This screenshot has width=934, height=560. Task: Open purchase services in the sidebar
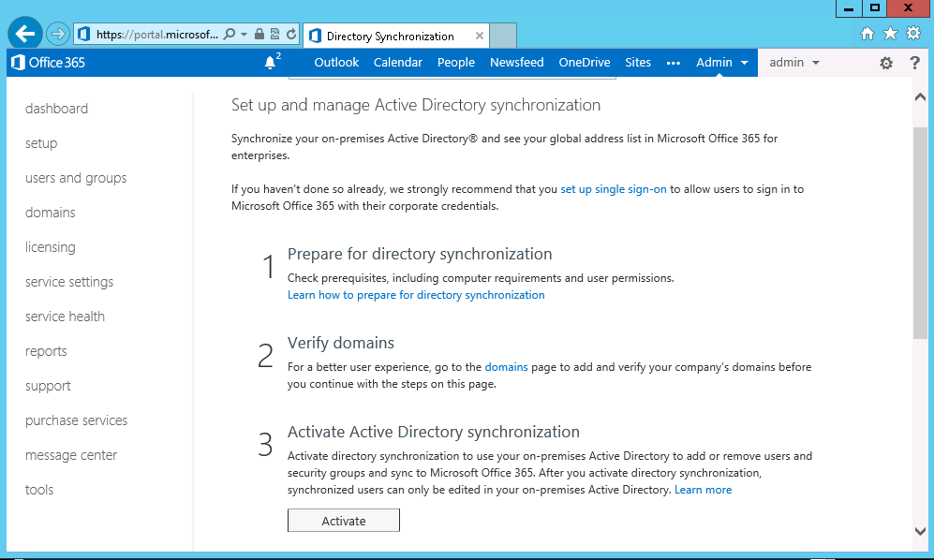pos(76,420)
